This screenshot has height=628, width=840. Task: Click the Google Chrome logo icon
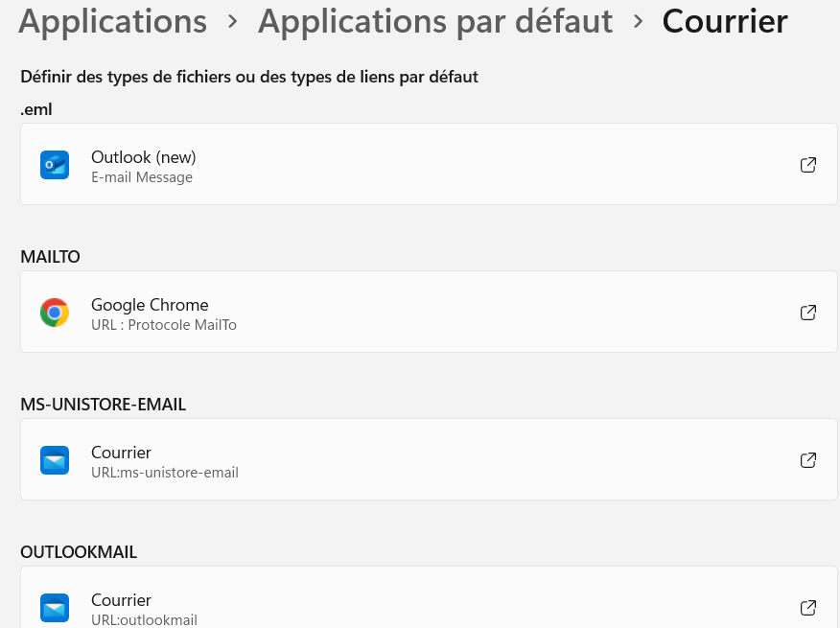point(54,313)
